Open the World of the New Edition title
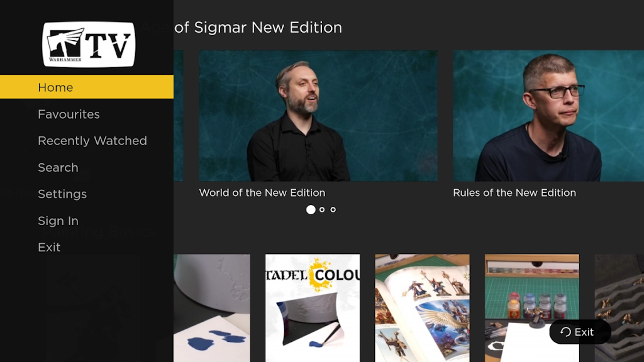The image size is (644, 362). [x=262, y=193]
